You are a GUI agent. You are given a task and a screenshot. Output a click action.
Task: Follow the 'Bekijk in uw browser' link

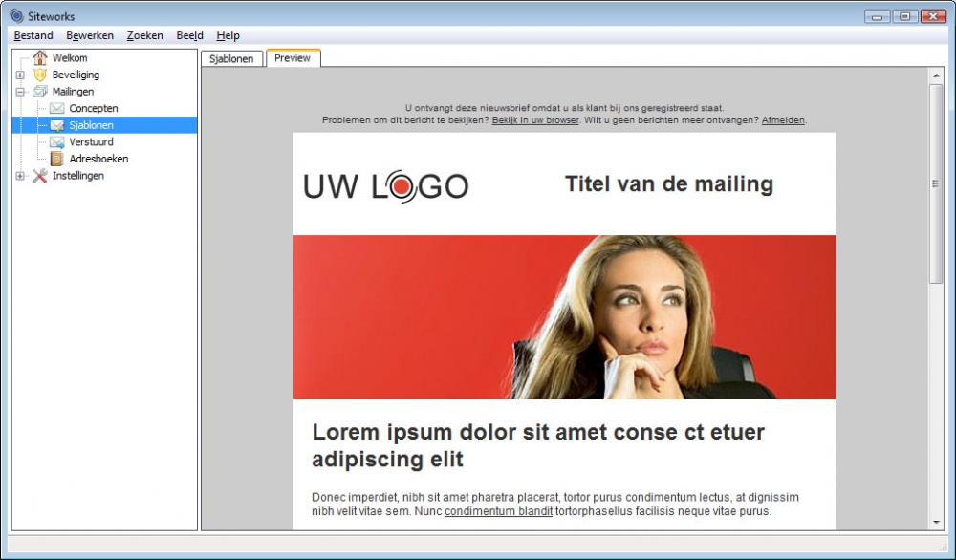click(535, 120)
